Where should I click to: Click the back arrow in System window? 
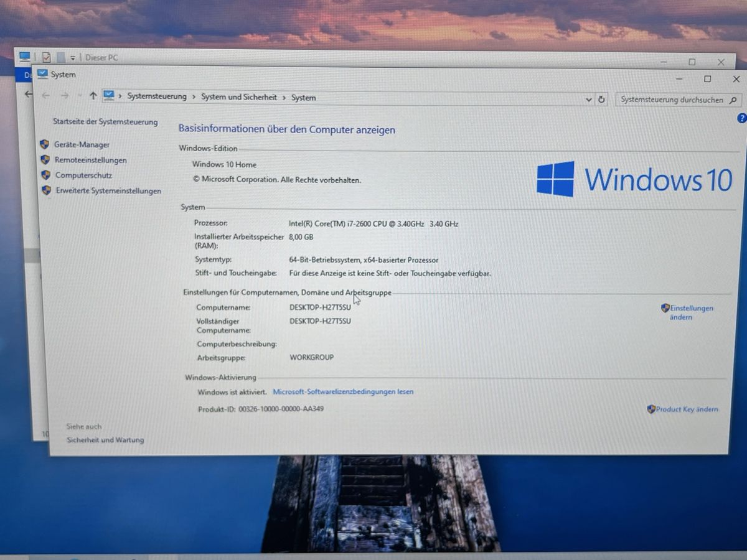(45, 95)
